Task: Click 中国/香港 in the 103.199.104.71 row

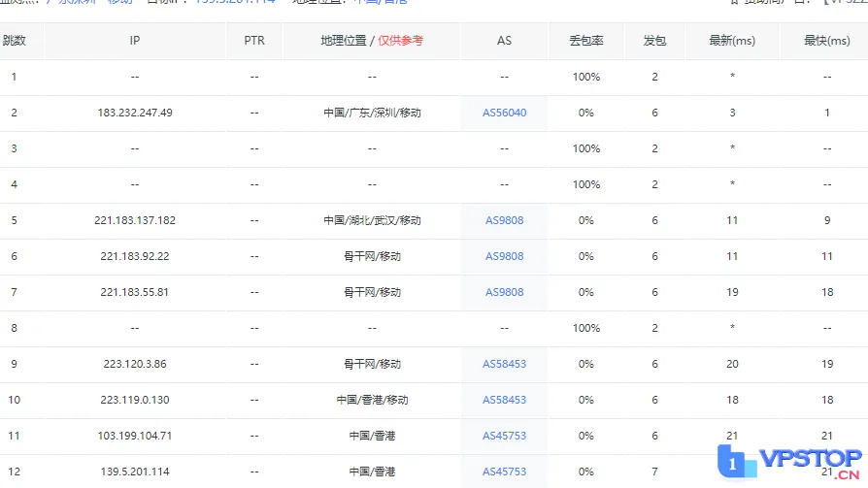Action: click(372, 436)
